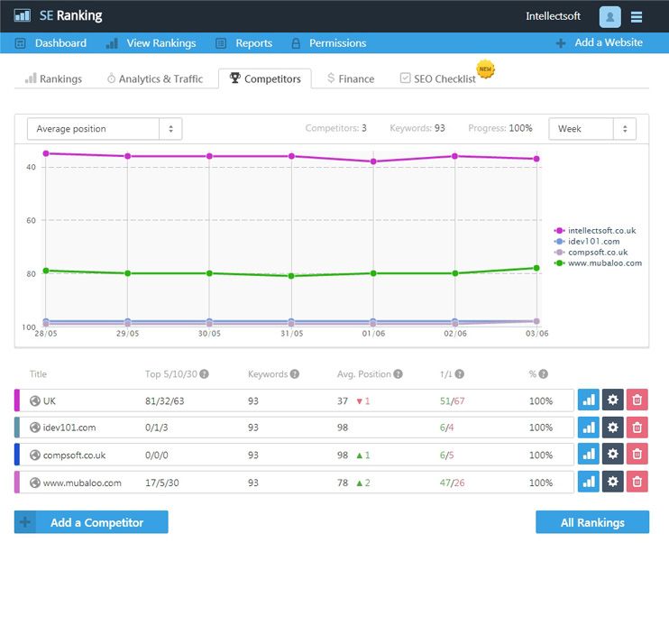Toggle www.mubaloo.com series in chart legend

pyautogui.click(x=598, y=262)
